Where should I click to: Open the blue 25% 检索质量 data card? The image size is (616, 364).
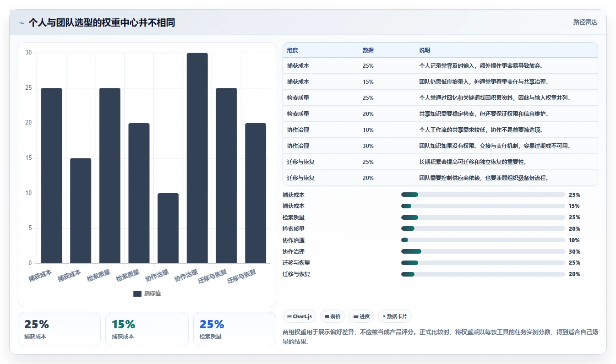click(234, 329)
